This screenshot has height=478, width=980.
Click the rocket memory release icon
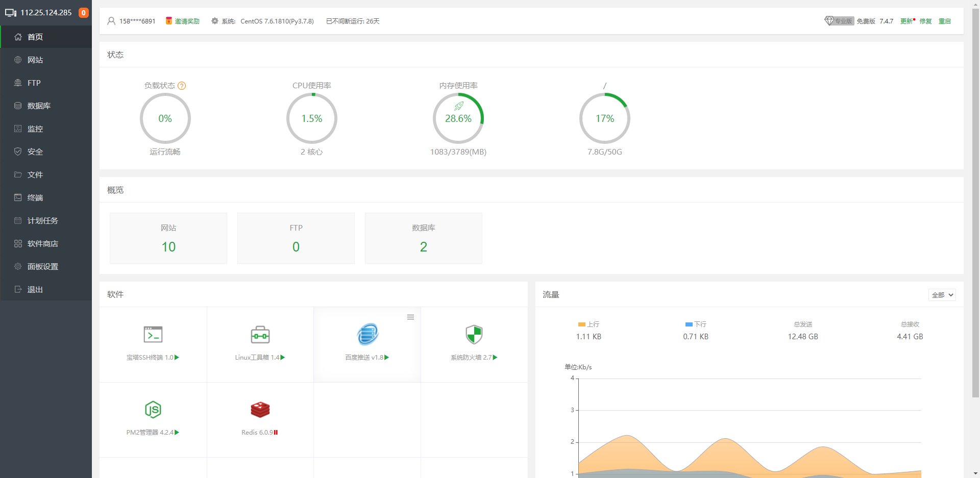click(458, 106)
